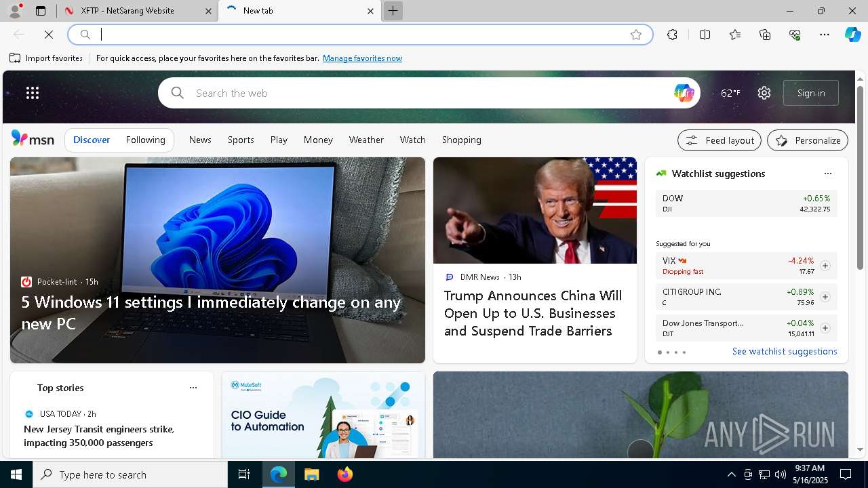Close the XFTP - NetSarang Website tab
Viewport: 868px width, 488px height.
click(x=208, y=11)
